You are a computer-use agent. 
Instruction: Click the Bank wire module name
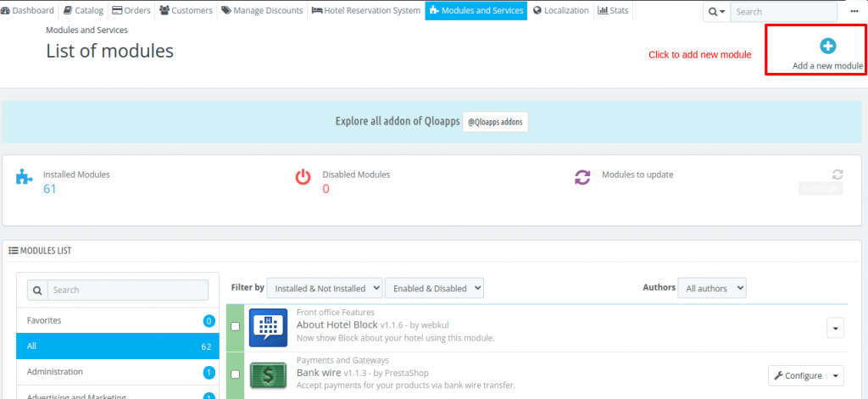coord(319,373)
